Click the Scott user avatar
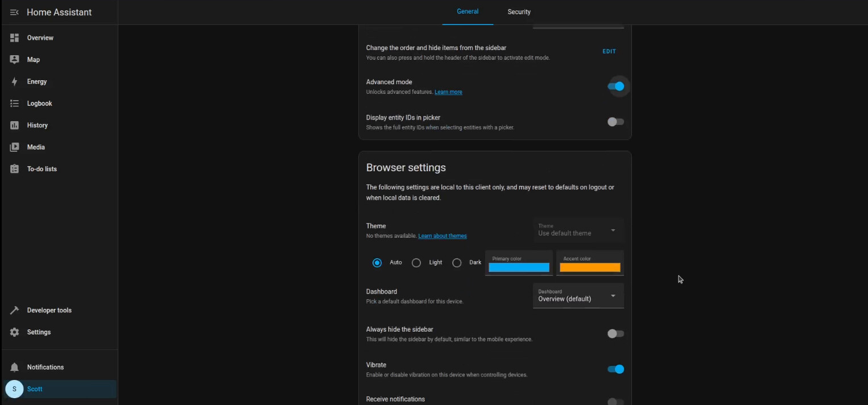Viewport: 868px width, 405px height. (x=14, y=389)
